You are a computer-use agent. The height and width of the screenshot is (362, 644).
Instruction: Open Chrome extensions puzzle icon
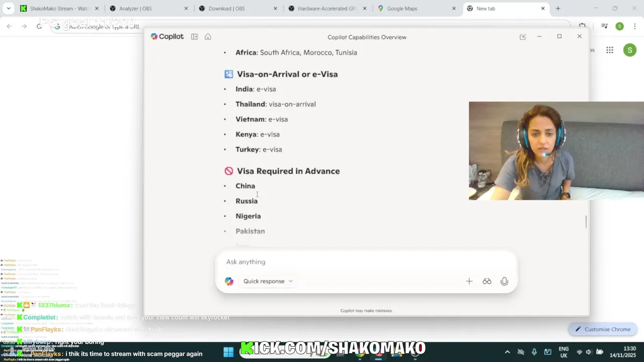tap(583, 26)
